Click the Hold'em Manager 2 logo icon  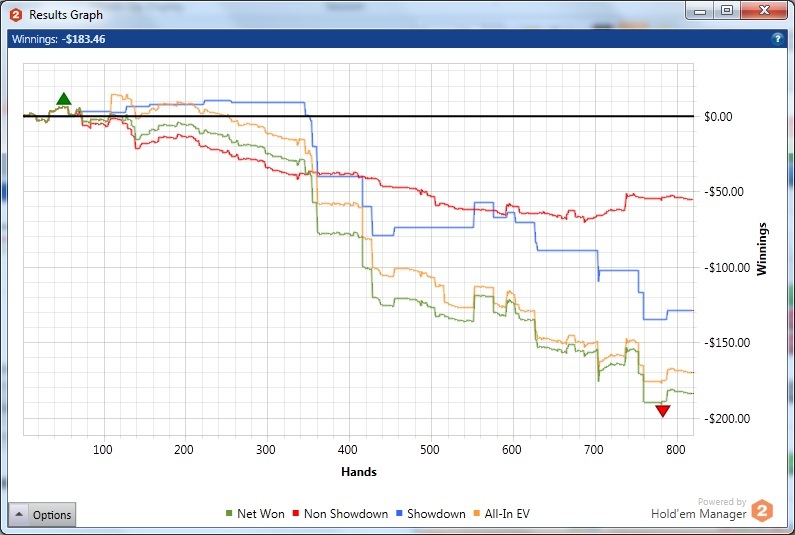point(762,510)
